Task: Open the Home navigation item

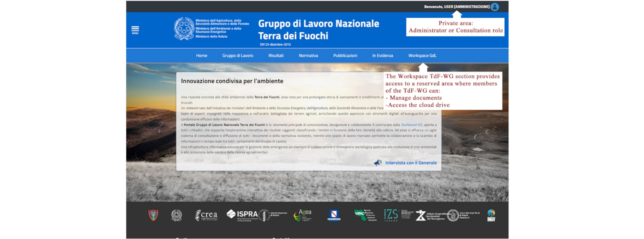Action: point(202,55)
